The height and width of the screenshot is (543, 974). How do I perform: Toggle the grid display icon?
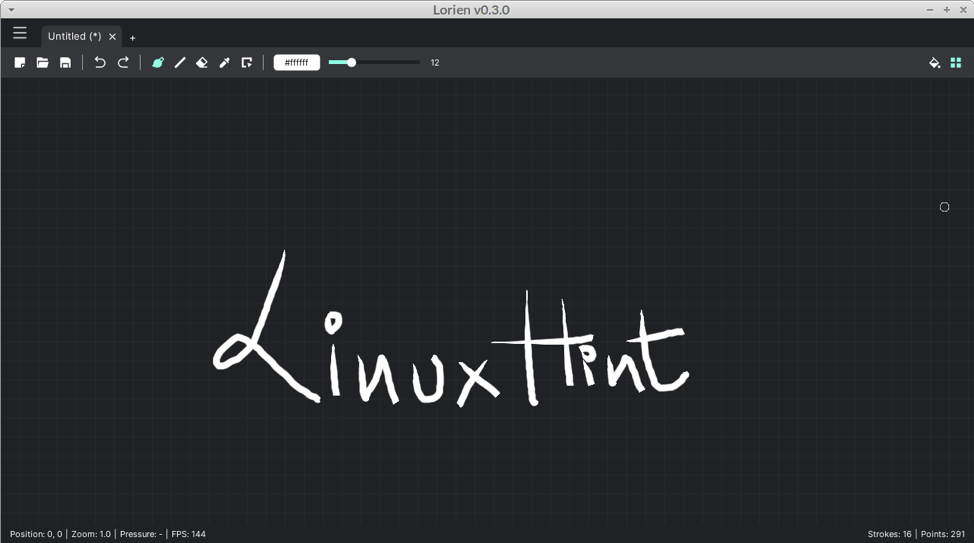[956, 63]
